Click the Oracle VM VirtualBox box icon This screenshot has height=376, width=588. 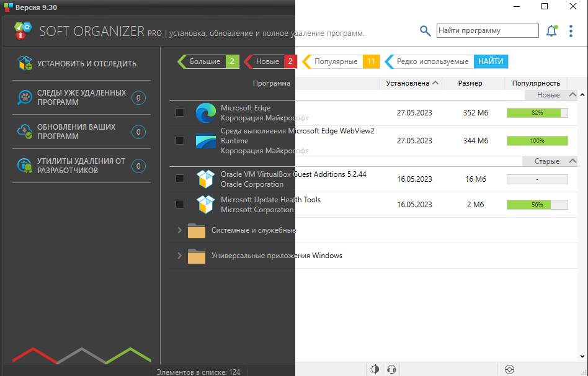(x=205, y=179)
